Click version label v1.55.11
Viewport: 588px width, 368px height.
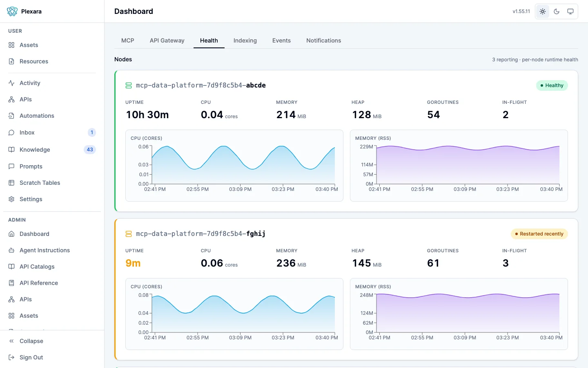[x=521, y=11]
